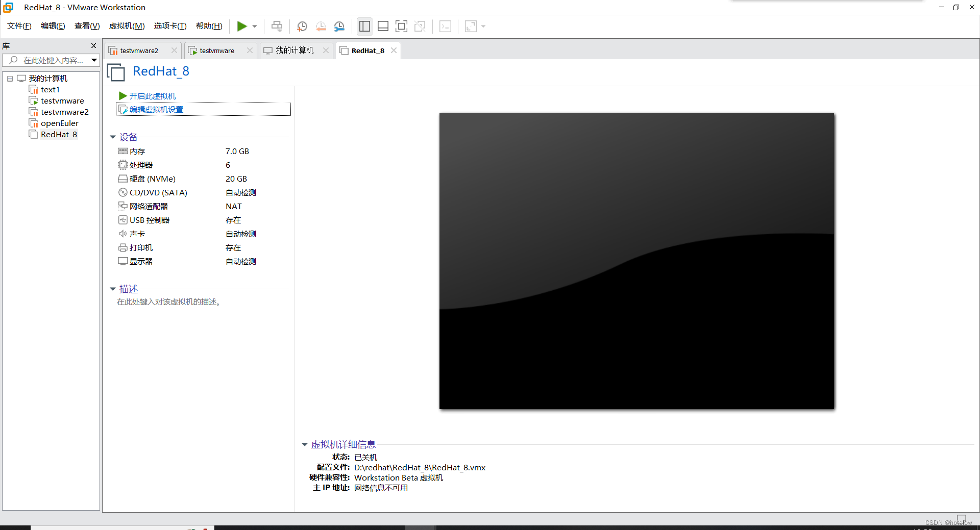
Task: Click config file path D:\redhat\RedHat_8\RedHat_8.vmx
Action: click(x=420, y=468)
